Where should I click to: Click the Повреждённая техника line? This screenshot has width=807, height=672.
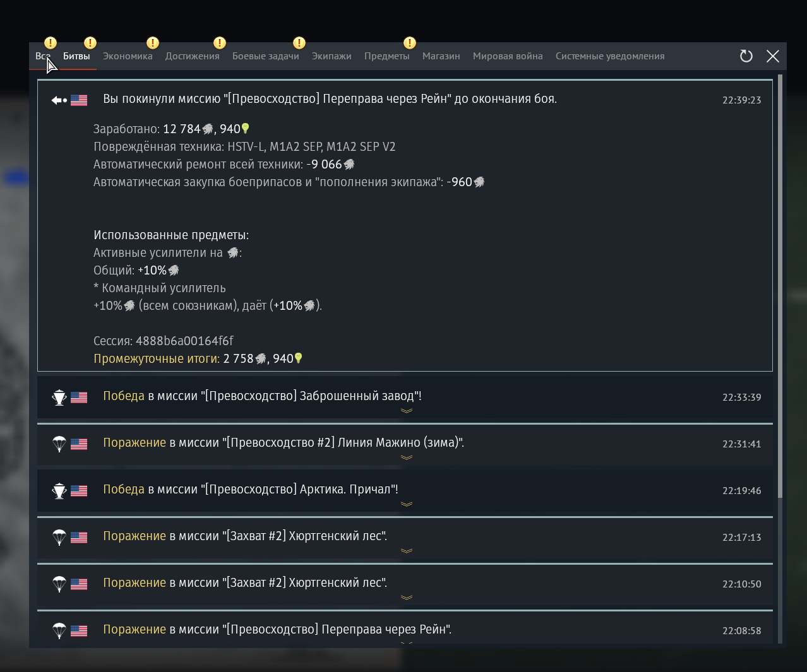pyautogui.click(x=244, y=146)
